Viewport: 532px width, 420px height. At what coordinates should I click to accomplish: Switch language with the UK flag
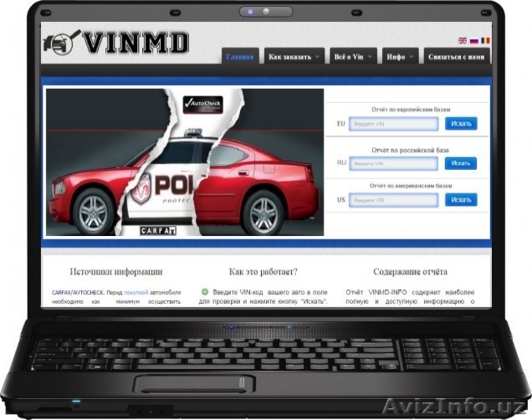pyautogui.click(x=462, y=41)
